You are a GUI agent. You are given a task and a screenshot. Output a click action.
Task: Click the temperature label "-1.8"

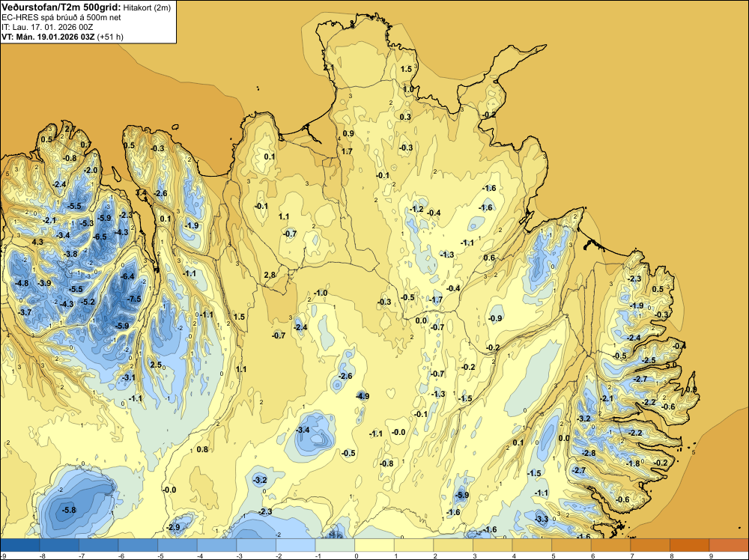634,463
